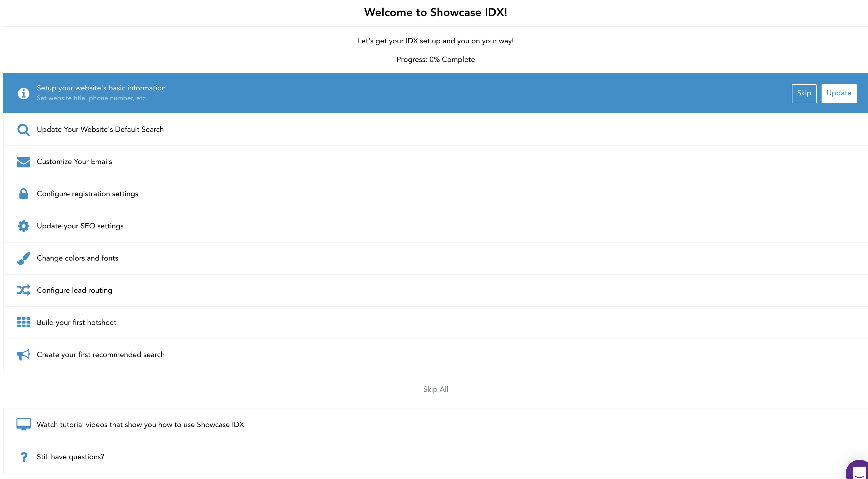Screen dimensions: 868x479
Task: Click the magnifying glass search icon
Action: [23, 130]
